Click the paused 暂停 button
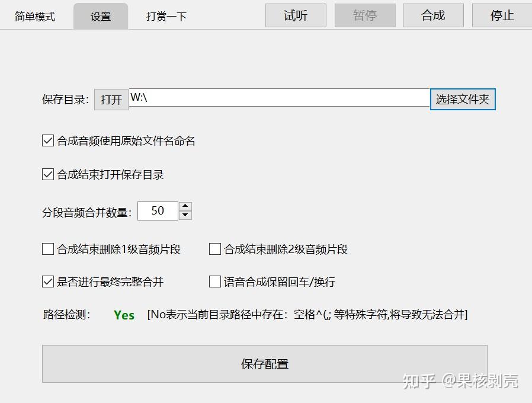 point(365,15)
